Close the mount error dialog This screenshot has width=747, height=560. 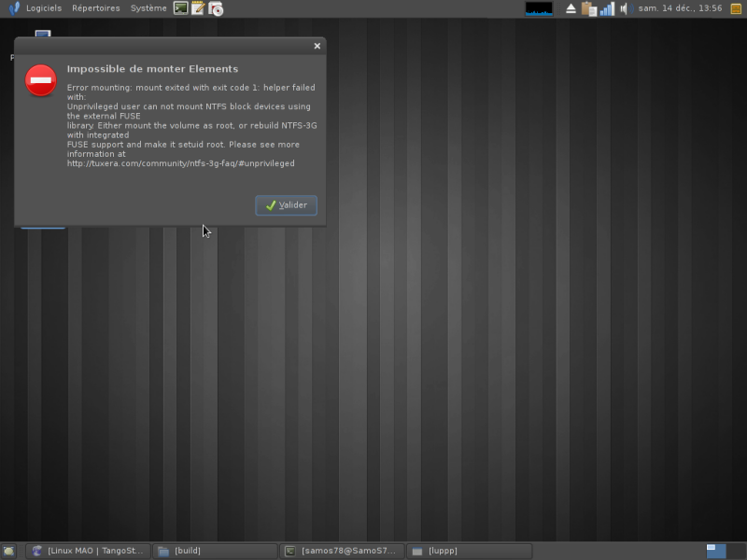coord(317,46)
